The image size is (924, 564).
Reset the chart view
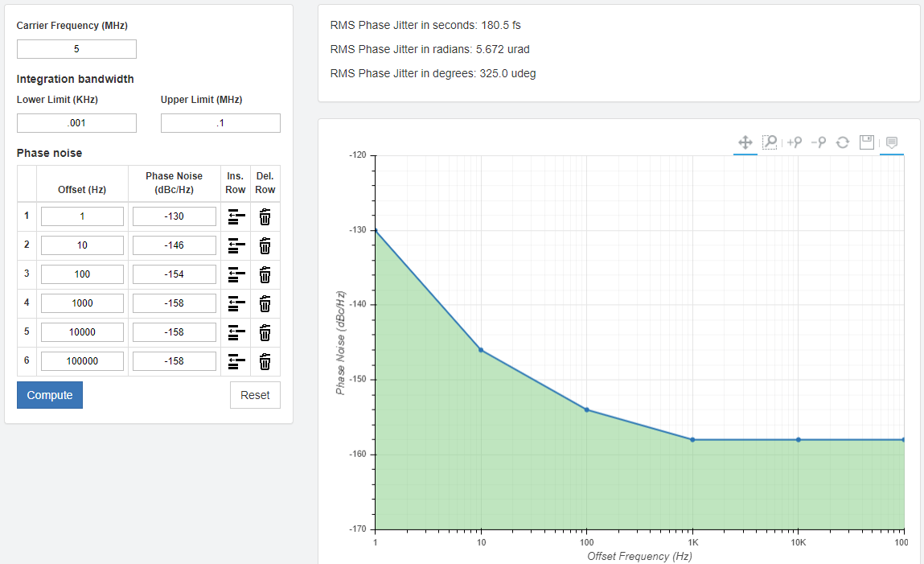click(x=843, y=142)
